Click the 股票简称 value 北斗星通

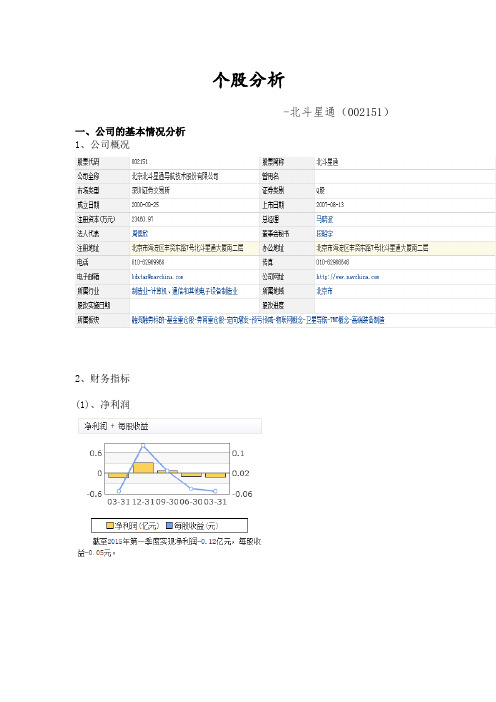[327, 162]
